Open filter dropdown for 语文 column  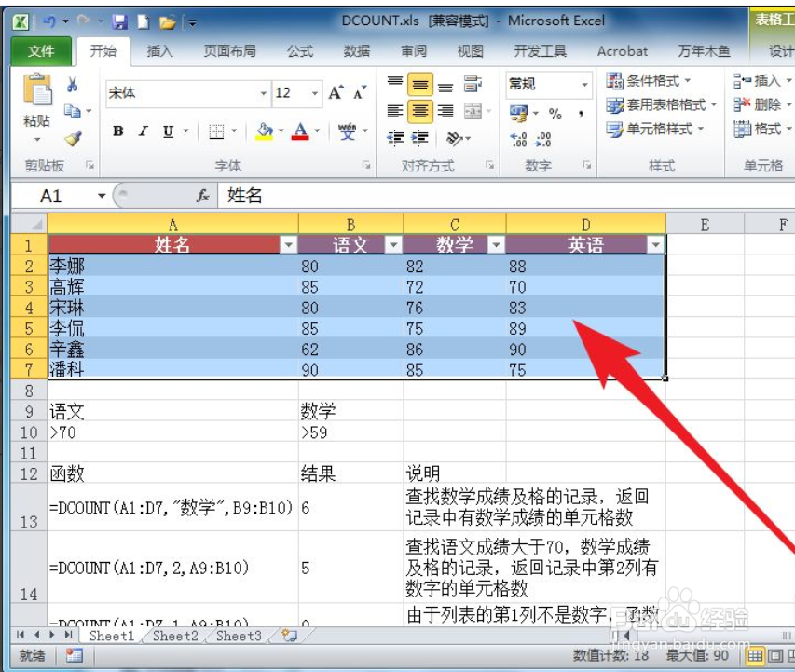pos(393,245)
